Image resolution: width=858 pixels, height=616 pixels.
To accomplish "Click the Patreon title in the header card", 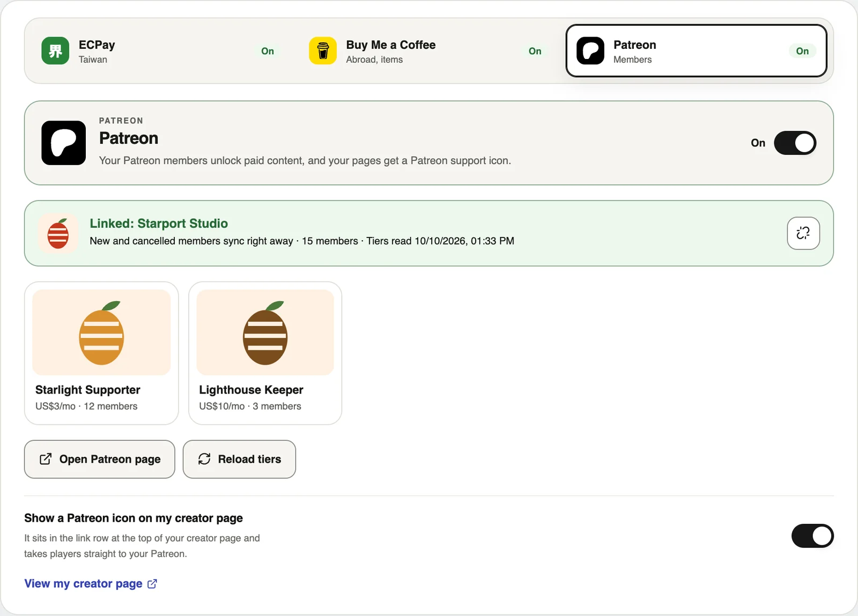I will click(129, 138).
